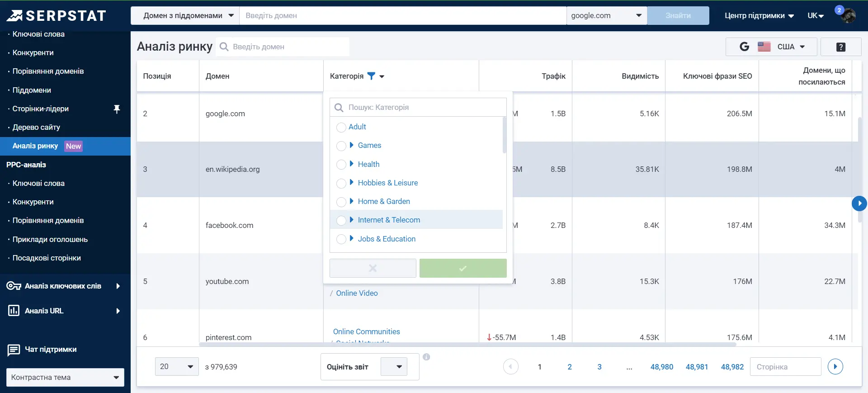The height and width of the screenshot is (393, 868).
Task: Open Сторінки-лідери in the sidebar
Action: click(41, 109)
